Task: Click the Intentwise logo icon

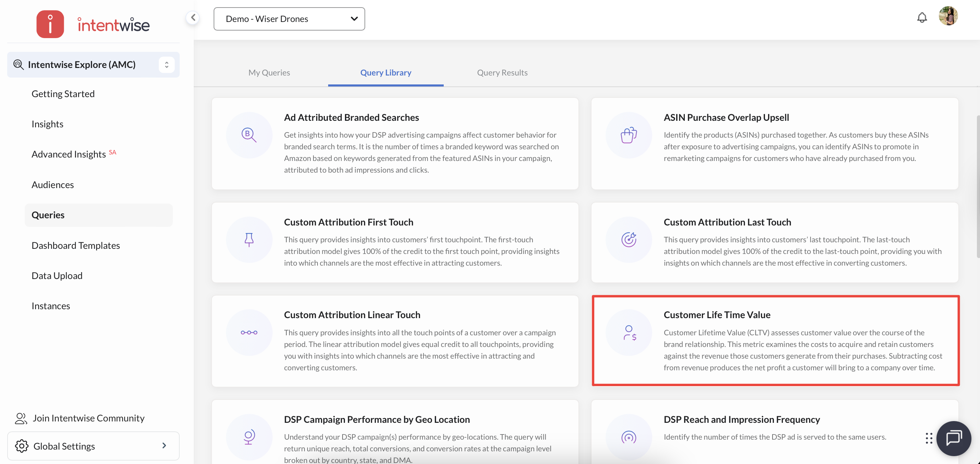Action: click(50, 24)
